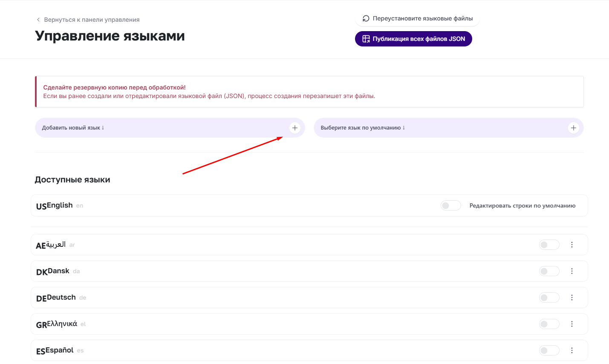Turn on the Deutsch language switch

[549, 298]
